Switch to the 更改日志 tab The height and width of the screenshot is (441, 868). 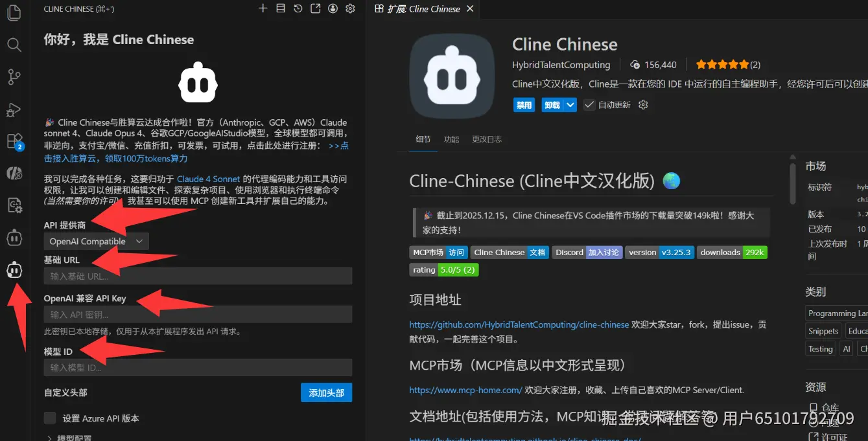[487, 139]
